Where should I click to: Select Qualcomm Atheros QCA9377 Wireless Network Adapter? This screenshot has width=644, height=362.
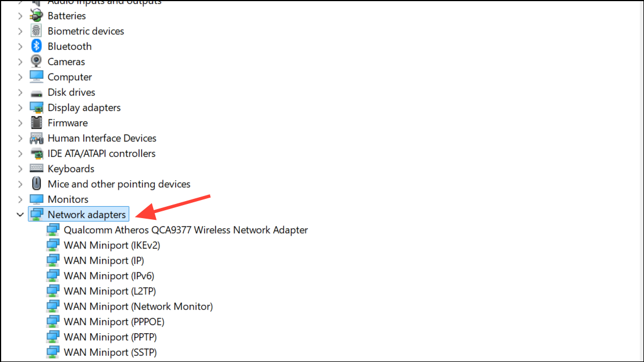185,230
